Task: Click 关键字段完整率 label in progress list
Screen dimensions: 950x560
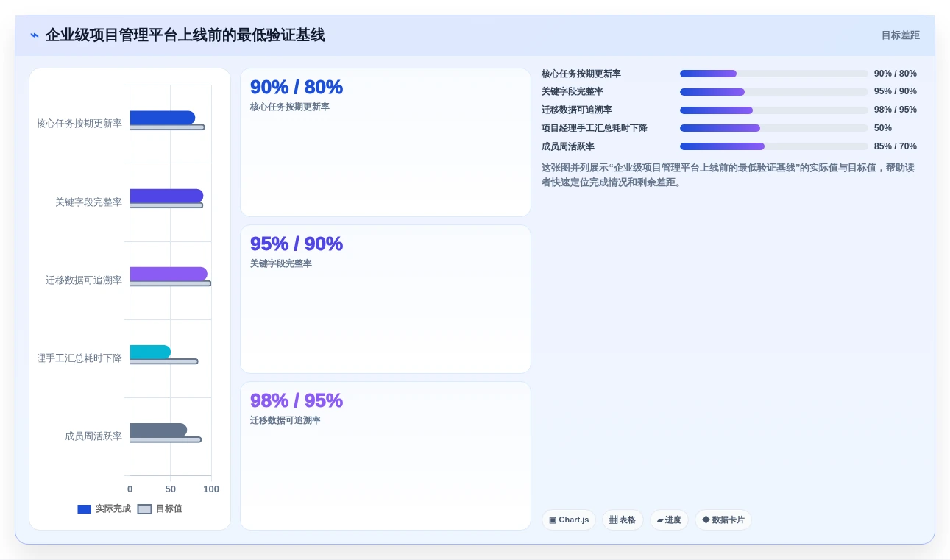Action: pos(573,92)
